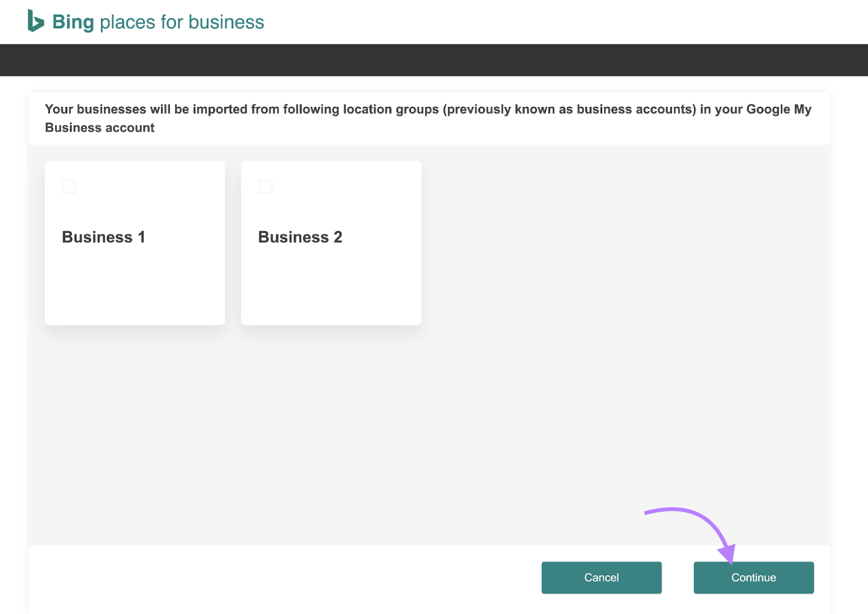Dismiss the import screen using Cancel
Screen dimensions: 868x614
pos(601,577)
